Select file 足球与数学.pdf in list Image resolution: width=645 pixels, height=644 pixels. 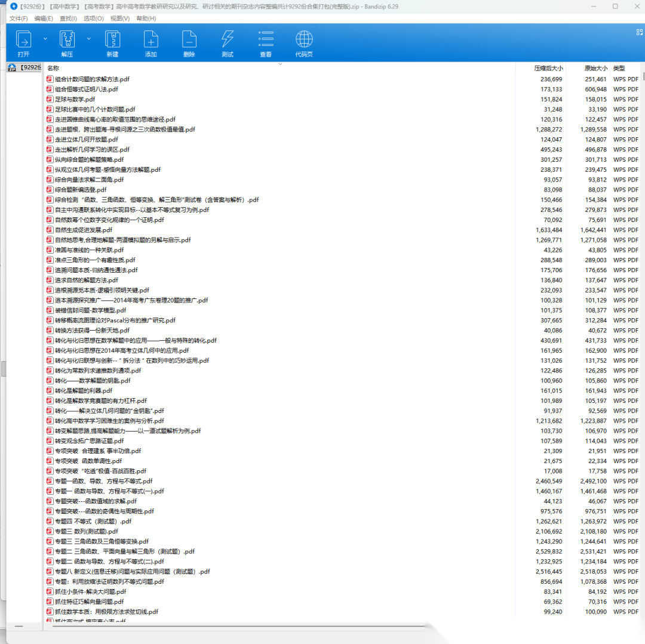[75, 99]
